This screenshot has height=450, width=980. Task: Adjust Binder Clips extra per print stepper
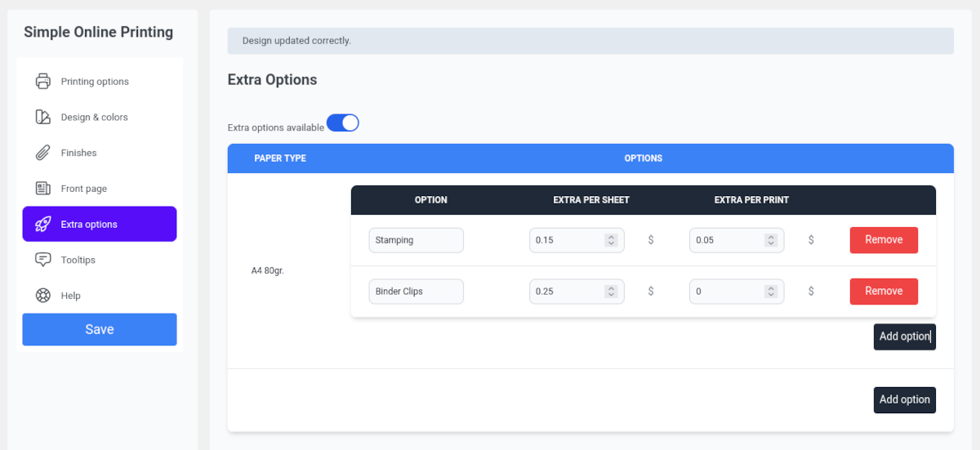pos(770,292)
